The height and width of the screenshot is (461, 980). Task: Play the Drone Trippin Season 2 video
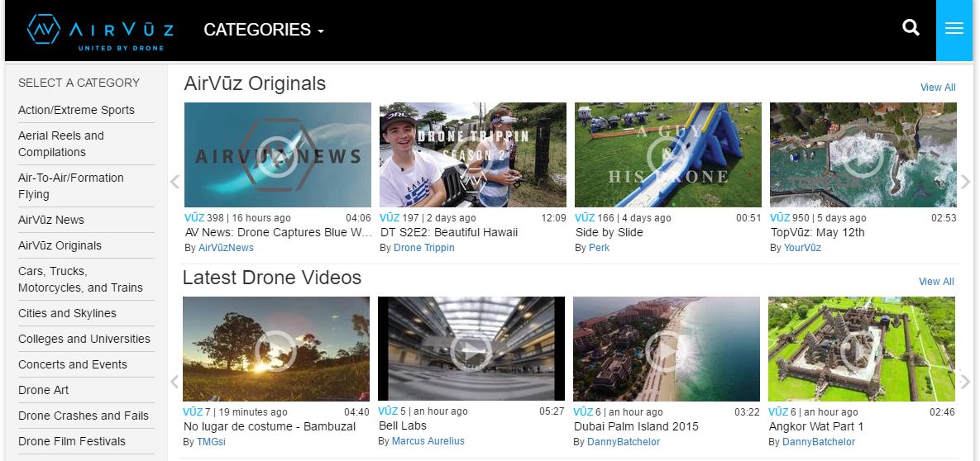pos(472,155)
